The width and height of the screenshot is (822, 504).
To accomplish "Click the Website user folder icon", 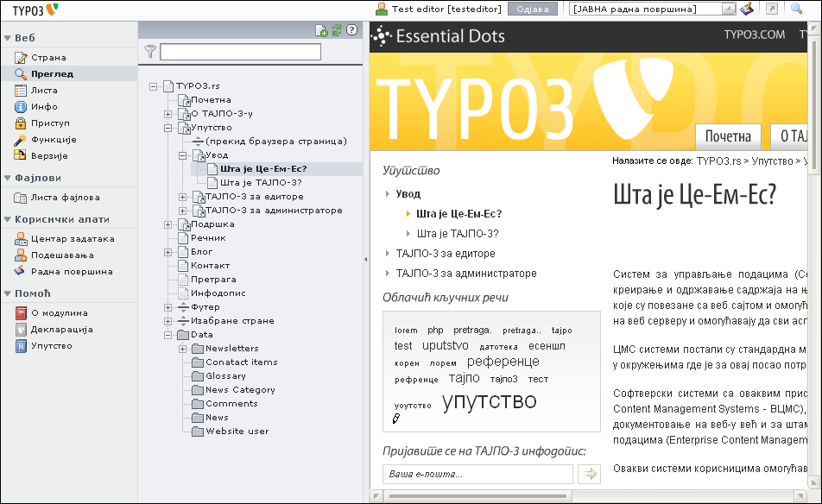I will (x=198, y=432).
